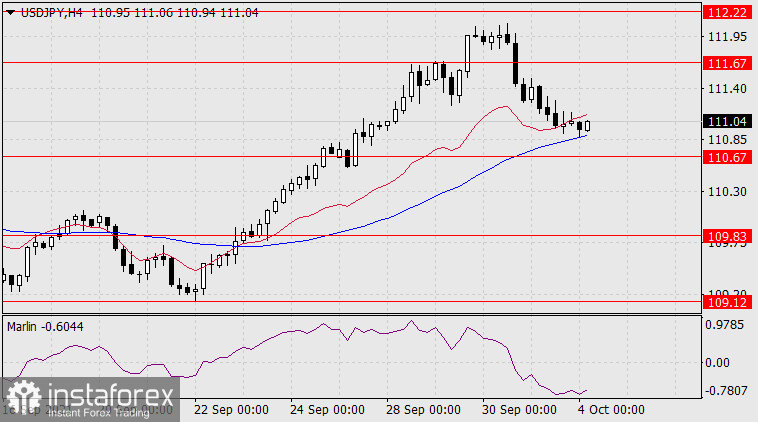Open the chart menu triangle beside USDJPY,H4
The width and height of the screenshot is (758, 422).
pyautogui.click(x=8, y=10)
